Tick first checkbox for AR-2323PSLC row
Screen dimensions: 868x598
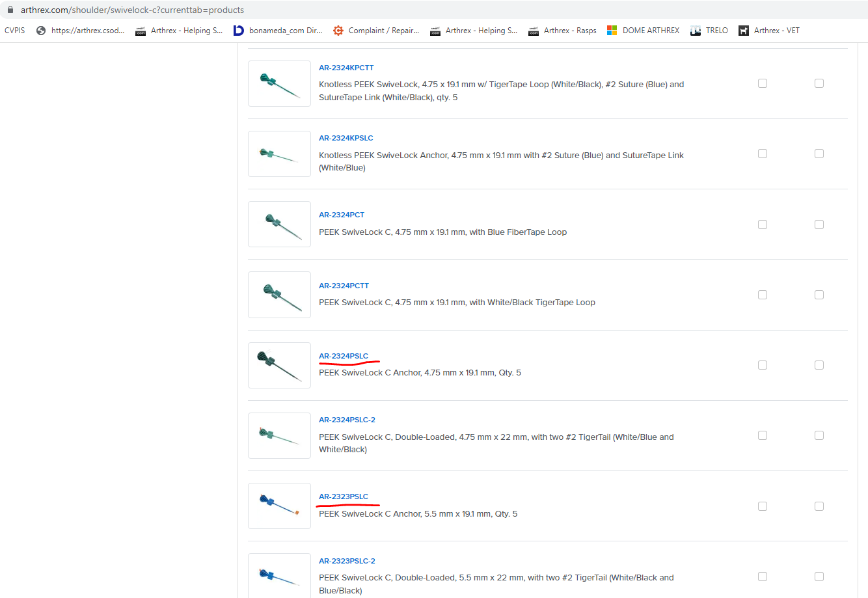click(763, 506)
